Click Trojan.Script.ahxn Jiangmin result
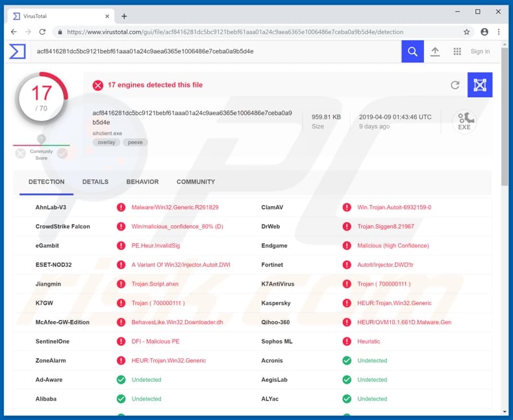This screenshot has height=420, width=513. 155,284
